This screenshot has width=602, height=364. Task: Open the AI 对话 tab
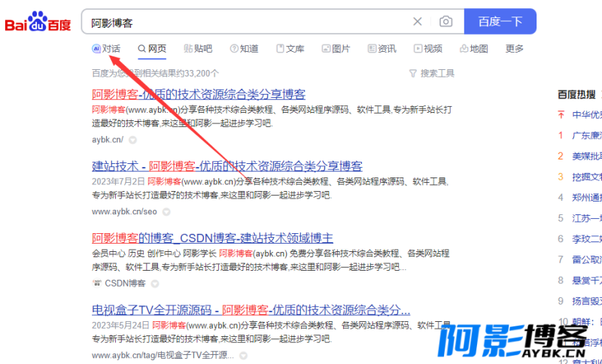106,49
